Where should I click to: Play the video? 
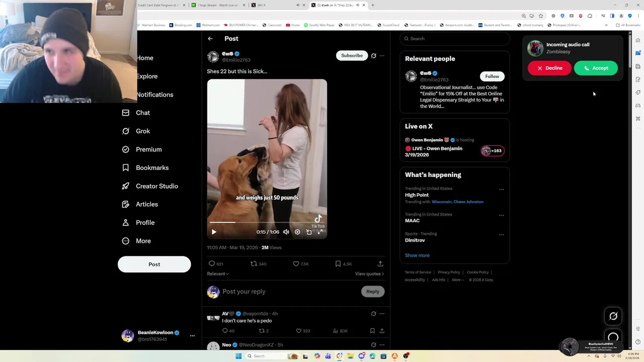(x=214, y=232)
